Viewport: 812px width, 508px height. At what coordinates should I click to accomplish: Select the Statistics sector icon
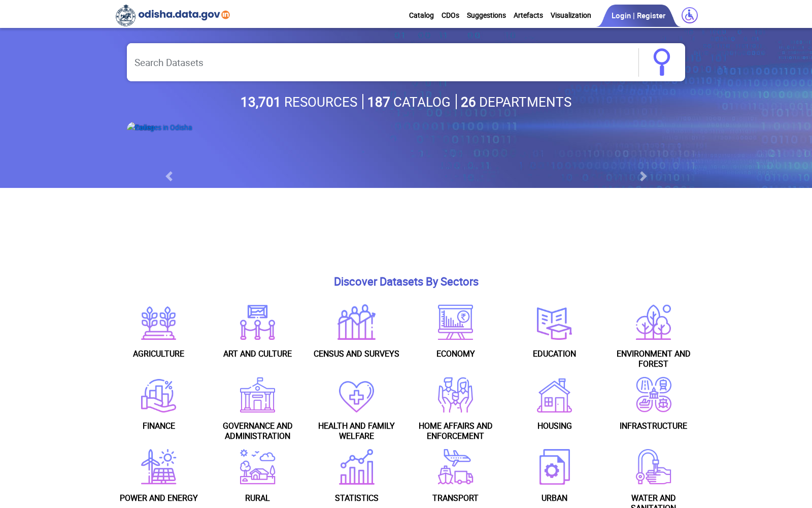pyautogui.click(x=356, y=467)
